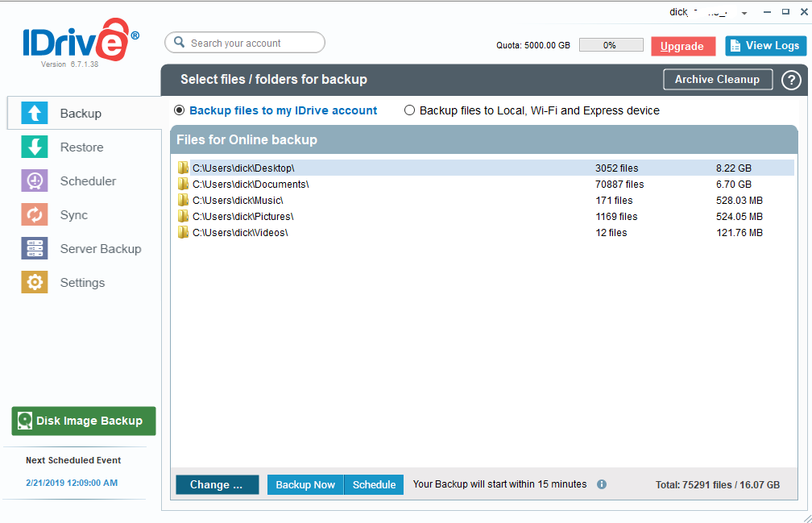Click the window resize grip corner
Image resolution: width=812 pixels, height=523 pixels.
807,518
